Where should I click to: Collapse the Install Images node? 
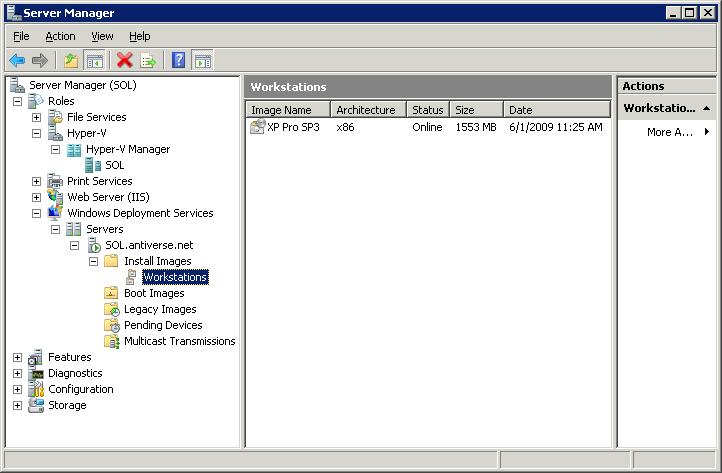point(93,262)
